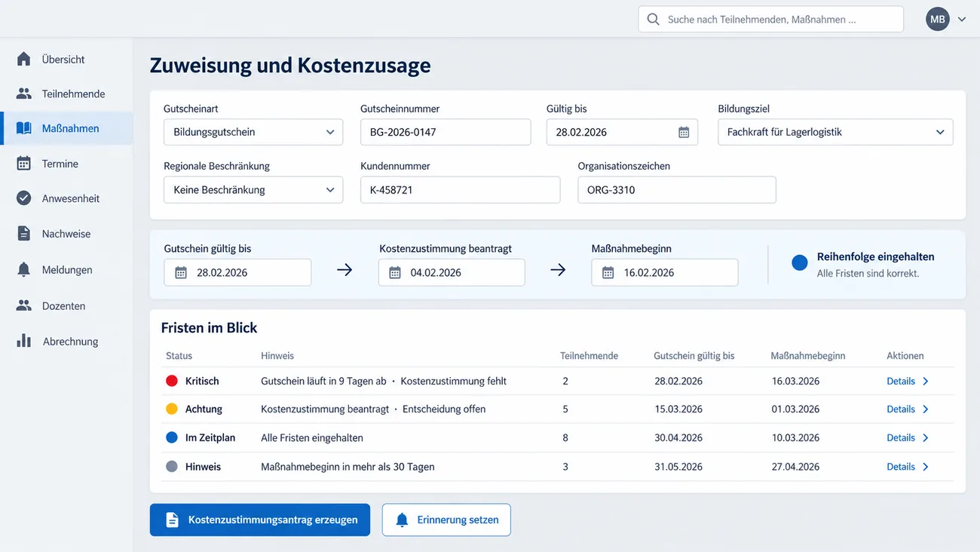The height and width of the screenshot is (552, 980).
Task: Select Maßnahmen in sidebar
Action: click(66, 128)
